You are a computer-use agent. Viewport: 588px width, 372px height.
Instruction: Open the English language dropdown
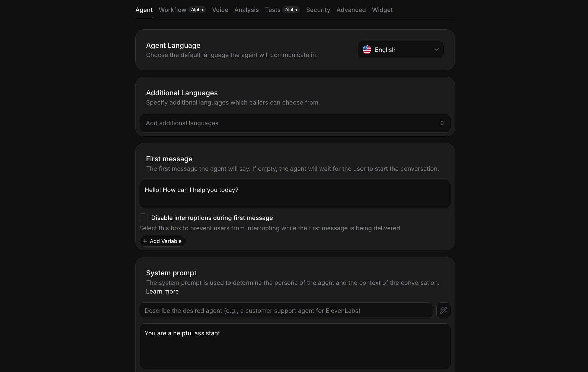(400, 50)
